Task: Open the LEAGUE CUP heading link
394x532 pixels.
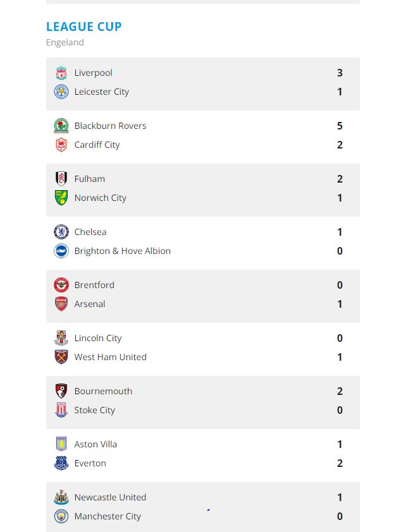Action: (83, 27)
